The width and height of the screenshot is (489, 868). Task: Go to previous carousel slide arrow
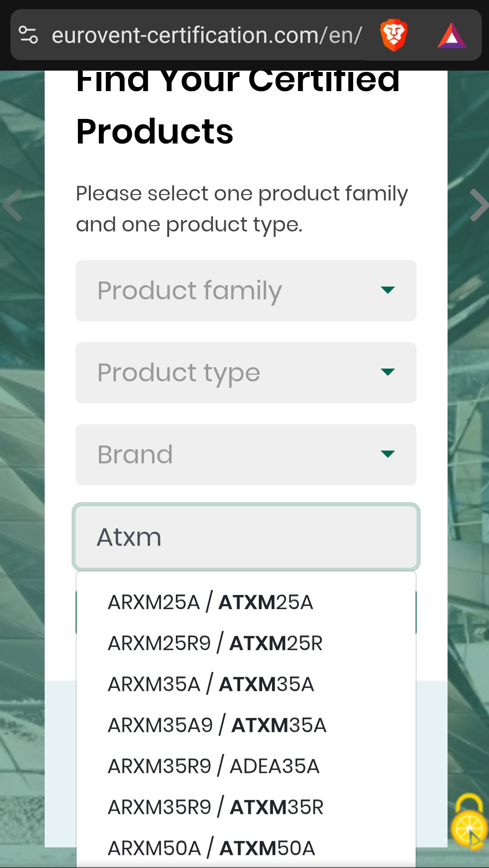[x=13, y=205]
